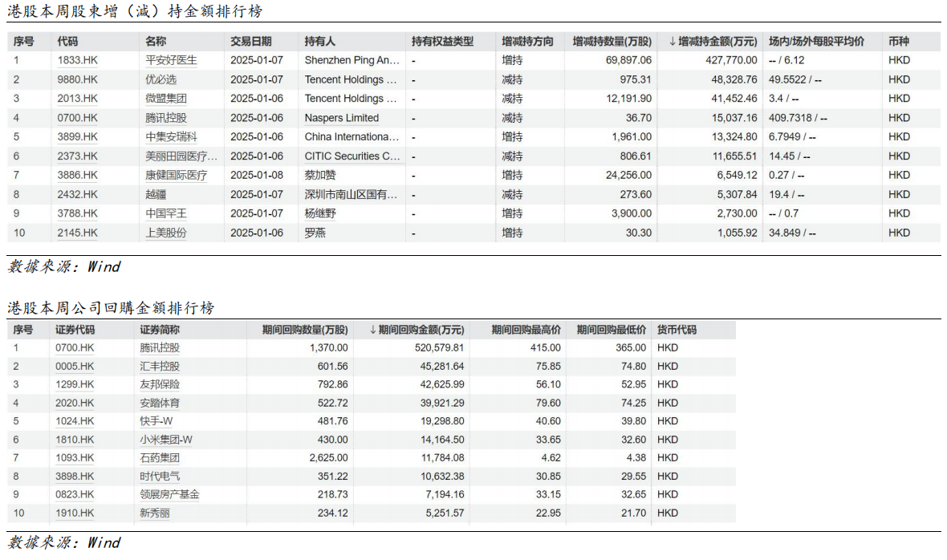
Task: Select holder cell 罗燕
Action: point(315,233)
